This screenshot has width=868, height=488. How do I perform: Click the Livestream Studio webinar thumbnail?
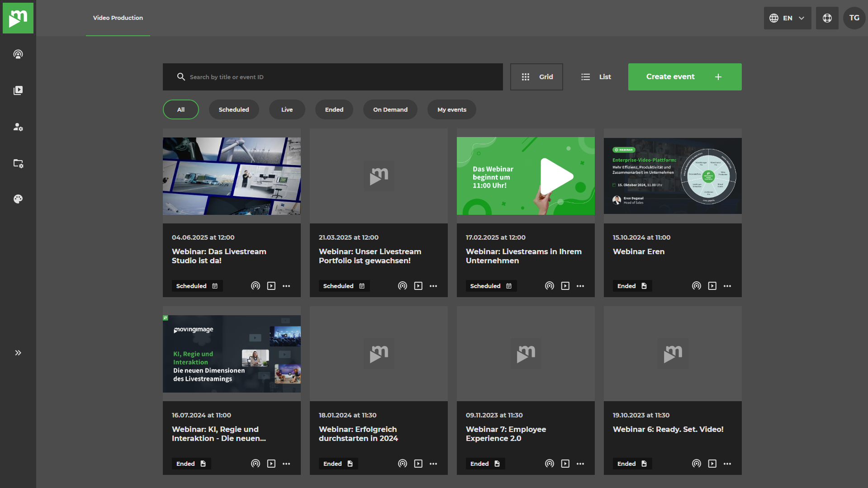pyautogui.click(x=232, y=176)
